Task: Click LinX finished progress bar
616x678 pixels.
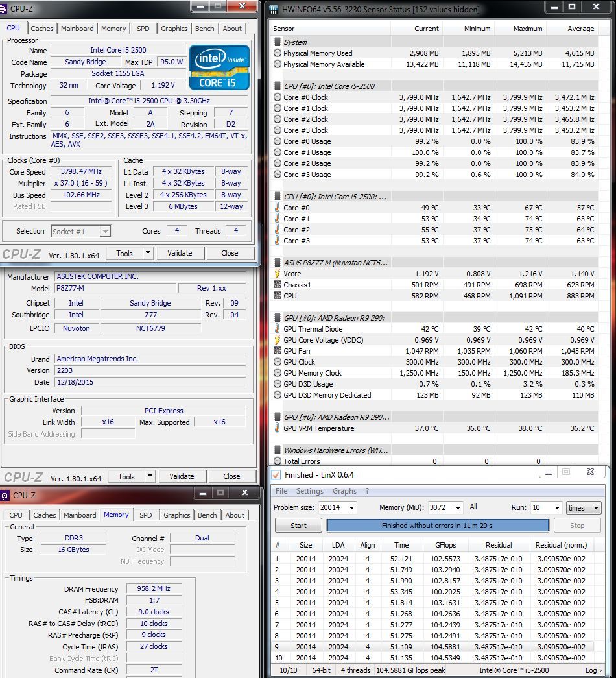Action: (438, 526)
